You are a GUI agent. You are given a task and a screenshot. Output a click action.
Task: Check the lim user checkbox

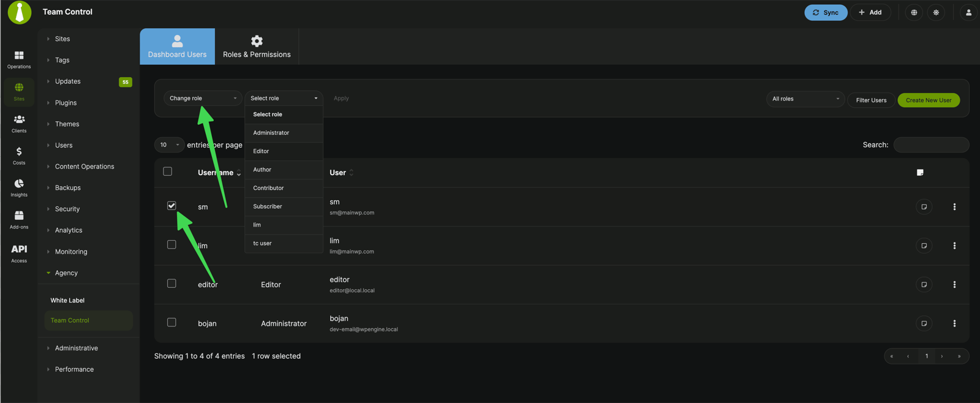tap(171, 244)
